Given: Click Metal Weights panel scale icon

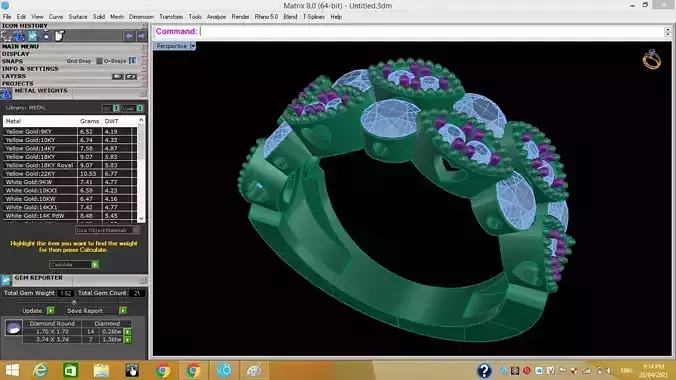Looking at the screenshot, I should coord(6,93).
